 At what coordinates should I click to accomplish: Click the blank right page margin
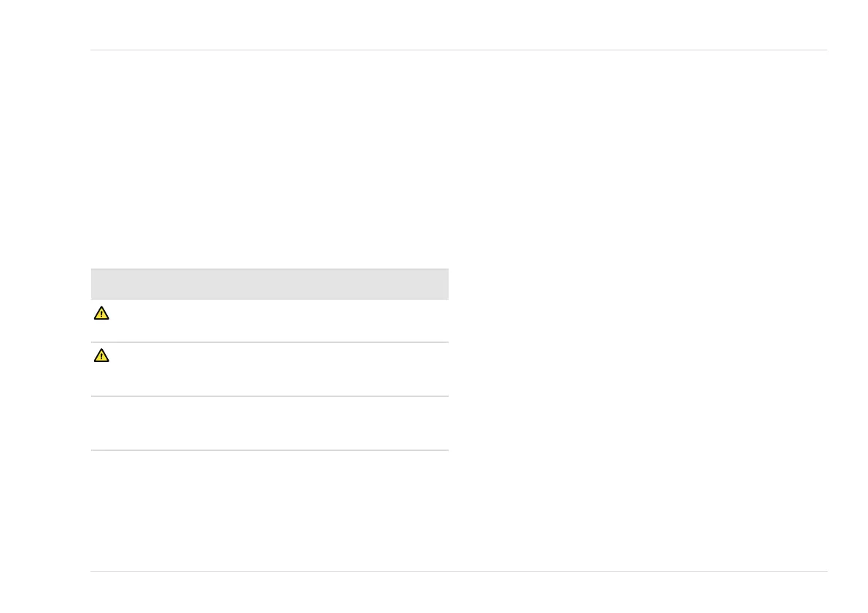tap(848, 306)
